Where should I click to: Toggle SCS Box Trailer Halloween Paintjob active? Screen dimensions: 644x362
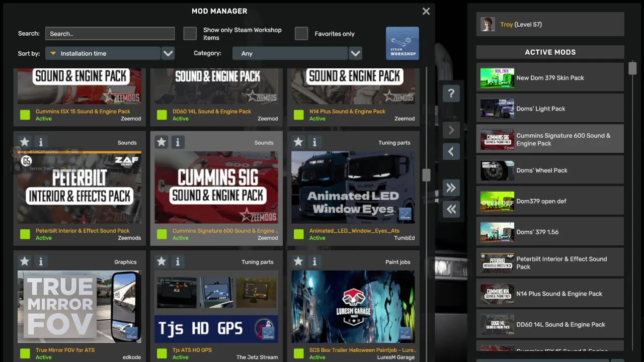coord(299,353)
